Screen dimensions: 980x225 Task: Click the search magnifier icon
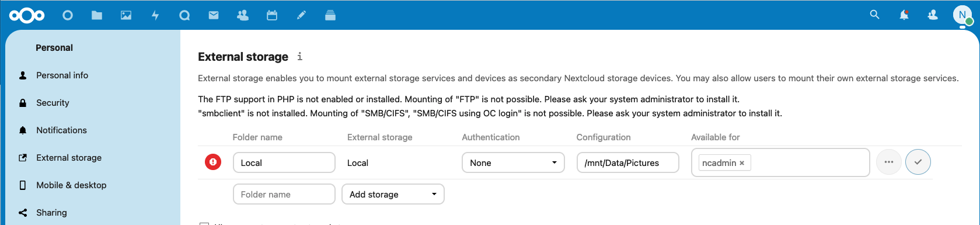point(874,15)
